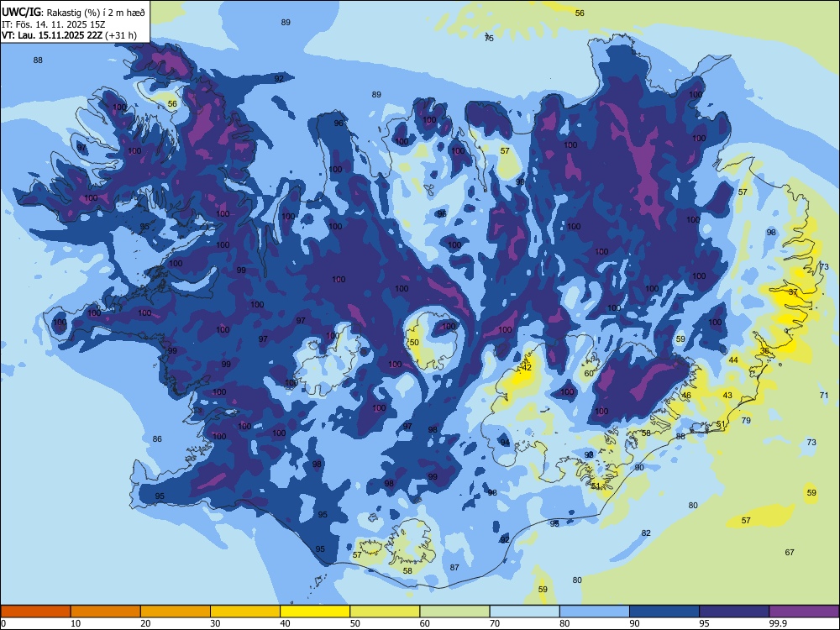The height and width of the screenshot is (630, 840).
Task: Pick the pale yellow 50–60 legend swatch
Action: 385,612
